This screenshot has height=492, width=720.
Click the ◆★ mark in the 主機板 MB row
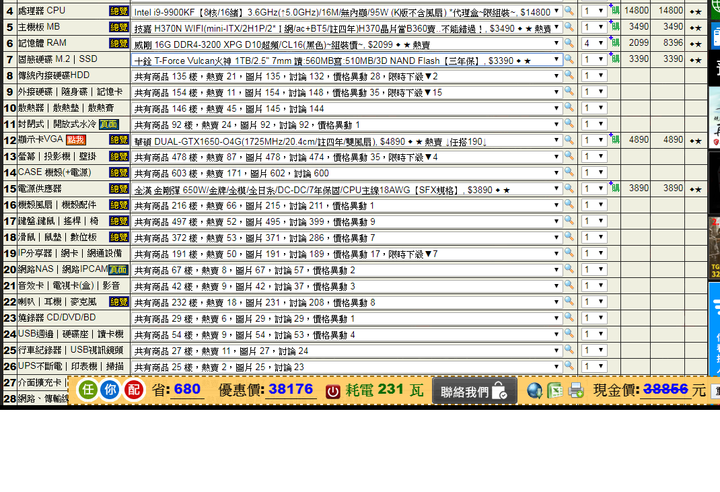696,28
